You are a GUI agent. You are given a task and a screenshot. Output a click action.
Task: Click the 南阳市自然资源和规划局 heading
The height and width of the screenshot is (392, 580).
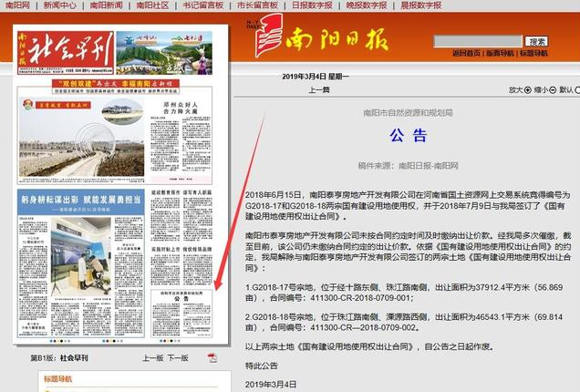(408, 113)
